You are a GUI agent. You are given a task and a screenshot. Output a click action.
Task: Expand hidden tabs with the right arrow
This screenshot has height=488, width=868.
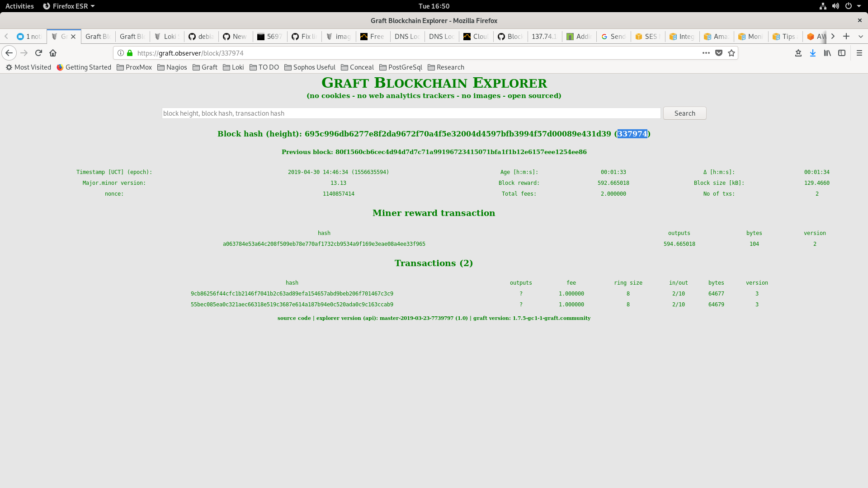point(833,36)
